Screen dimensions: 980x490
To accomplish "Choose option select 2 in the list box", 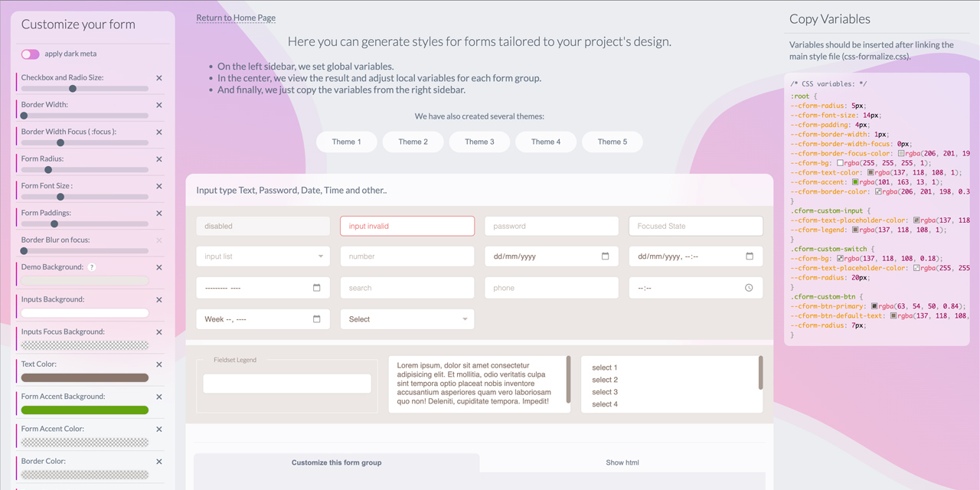I will click(x=605, y=380).
